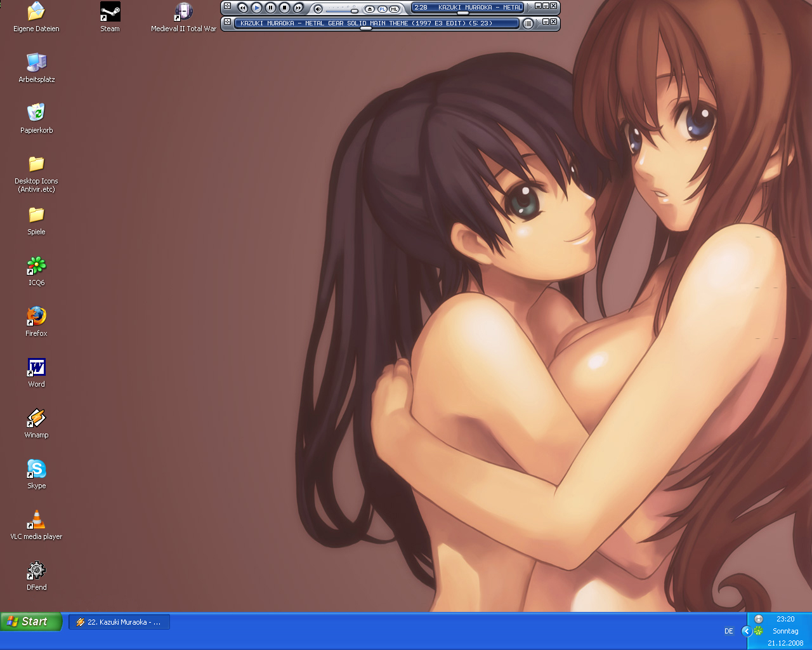Pause the currently playing song
Viewport: 812px width, 650px height.
[270, 8]
